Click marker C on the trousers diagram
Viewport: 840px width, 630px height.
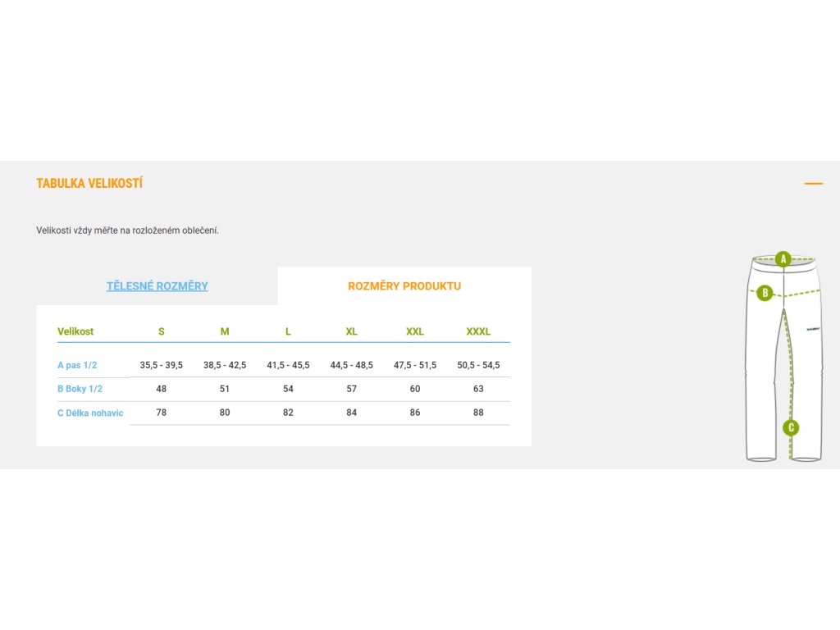[x=791, y=428]
